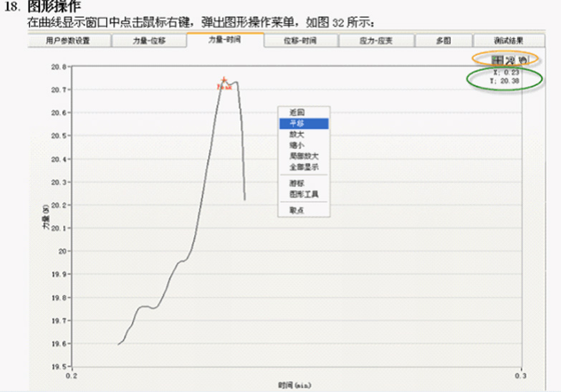561x392 pixels.
Task: Open 图形工具 from the context menu
Action: [x=303, y=193]
